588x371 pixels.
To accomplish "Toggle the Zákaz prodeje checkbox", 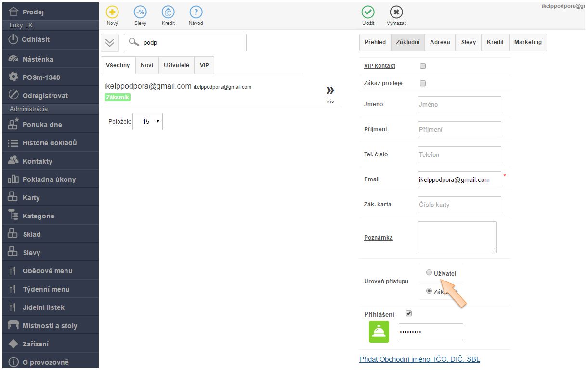I will click(423, 83).
